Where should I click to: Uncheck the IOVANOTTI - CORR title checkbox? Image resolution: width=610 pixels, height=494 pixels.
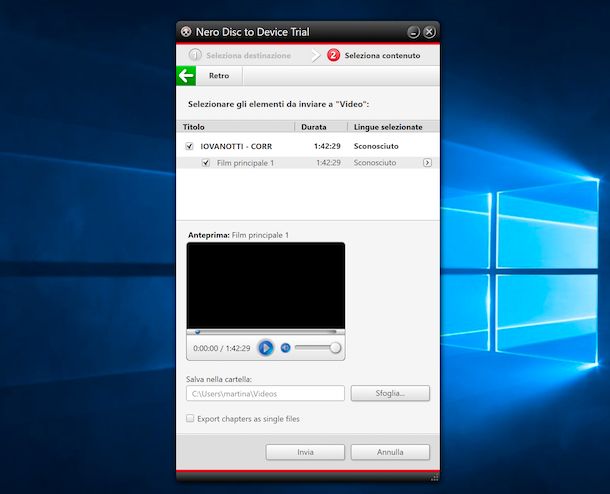click(189, 146)
